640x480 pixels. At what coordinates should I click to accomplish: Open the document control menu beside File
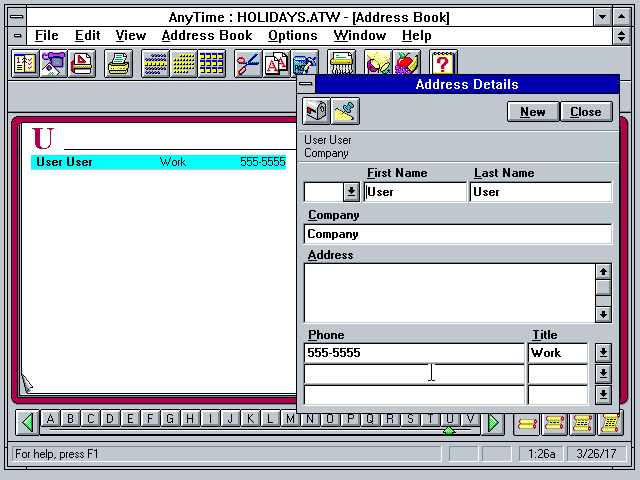[17, 36]
